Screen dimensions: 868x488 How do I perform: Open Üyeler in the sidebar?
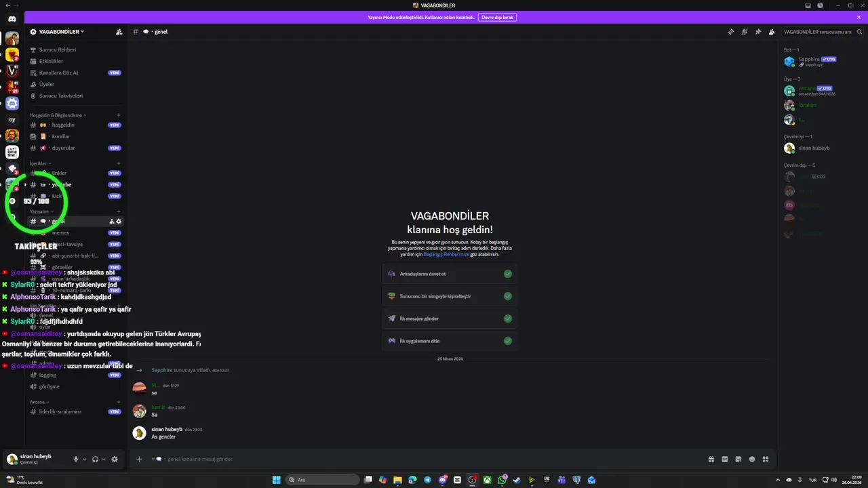76,84
